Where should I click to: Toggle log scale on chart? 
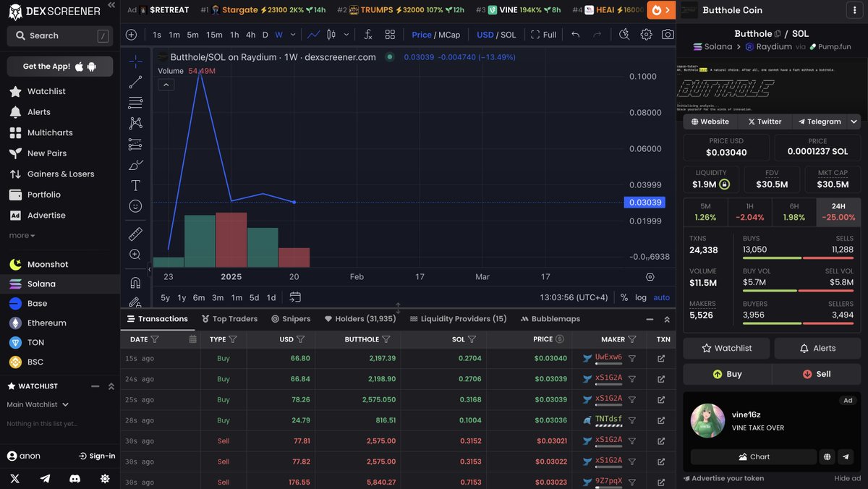641,297
